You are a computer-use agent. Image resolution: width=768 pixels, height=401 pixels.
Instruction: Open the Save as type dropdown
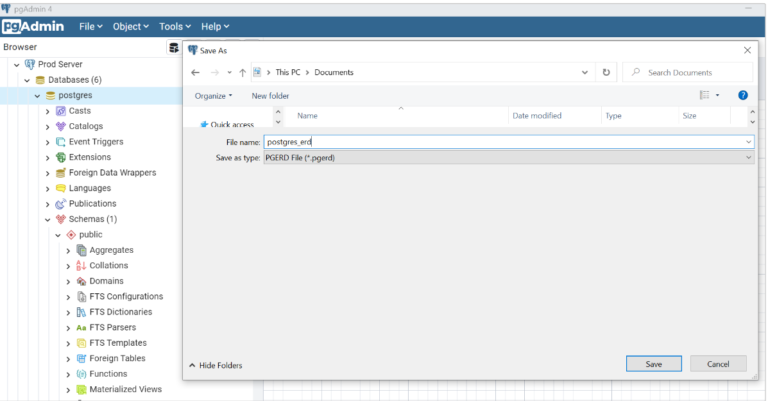tap(508, 158)
